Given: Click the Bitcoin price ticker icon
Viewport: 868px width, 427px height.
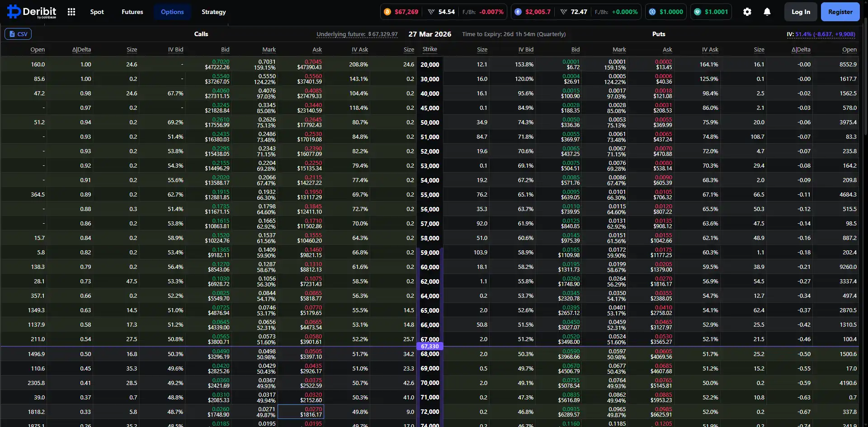Looking at the screenshot, I should coord(387,12).
